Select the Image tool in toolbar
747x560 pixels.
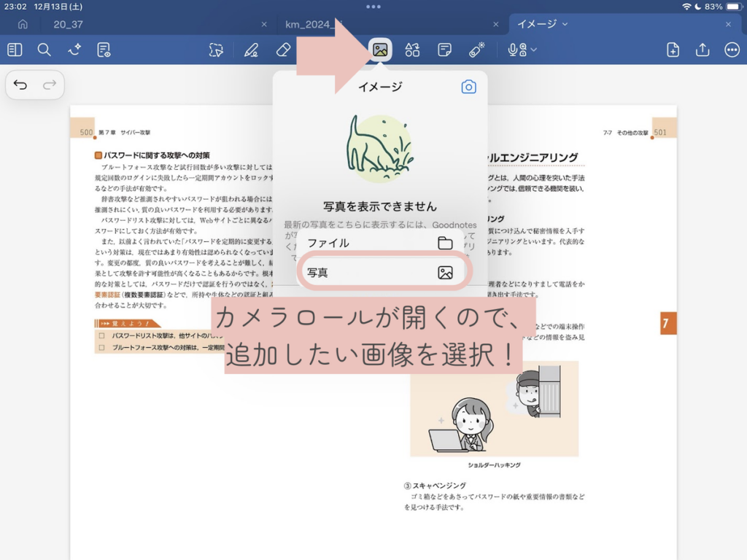(x=380, y=50)
